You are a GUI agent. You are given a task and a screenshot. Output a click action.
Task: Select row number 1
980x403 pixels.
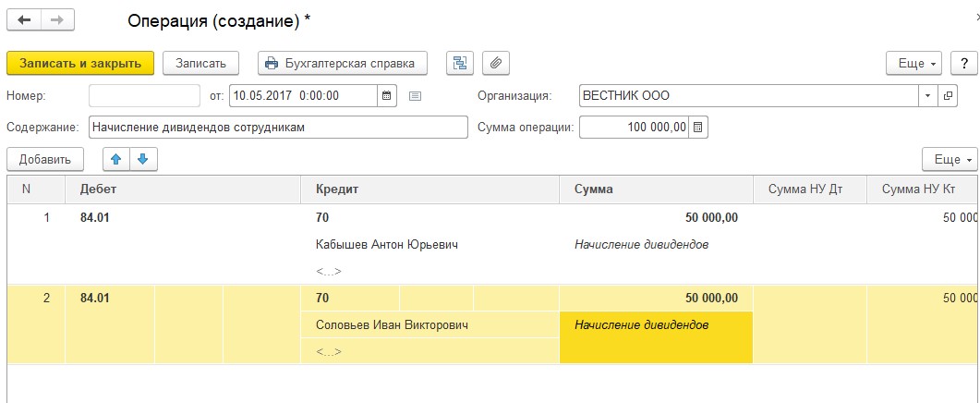pos(46,218)
